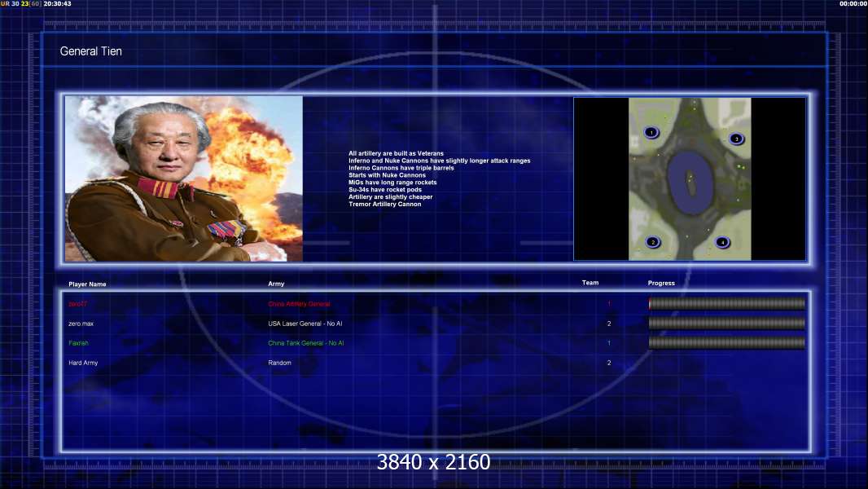This screenshot has width=868, height=489.
Task: Click 'Tremor Artillery Cannon' line
Action: pyautogui.click(x=384, y=204)
